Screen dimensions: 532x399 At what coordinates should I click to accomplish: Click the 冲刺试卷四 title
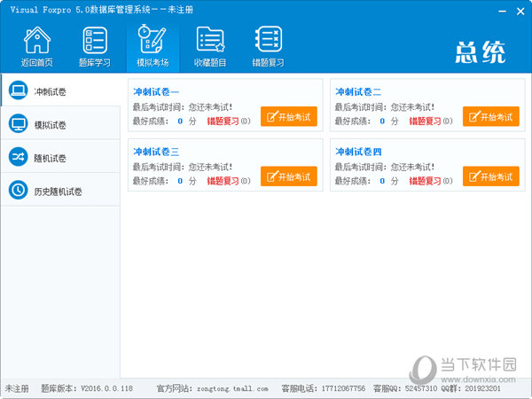tap(358, 152)
